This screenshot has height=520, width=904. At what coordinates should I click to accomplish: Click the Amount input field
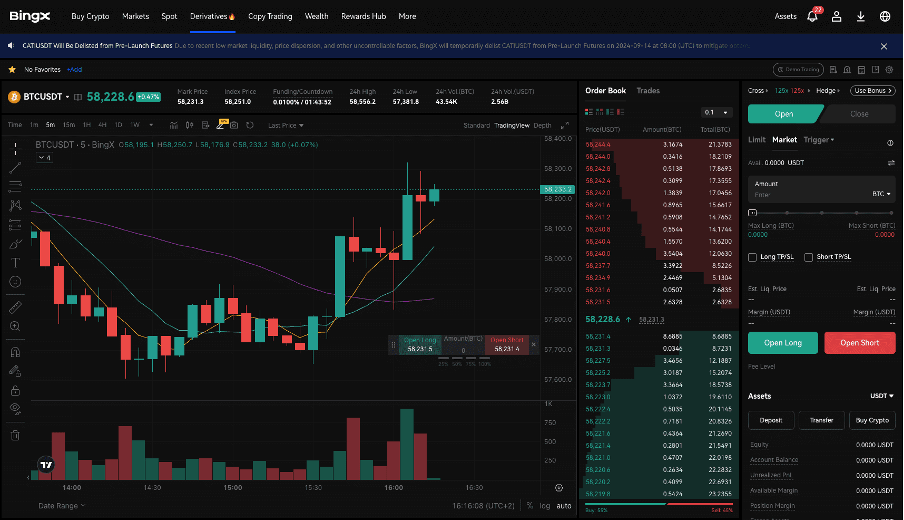822,189
